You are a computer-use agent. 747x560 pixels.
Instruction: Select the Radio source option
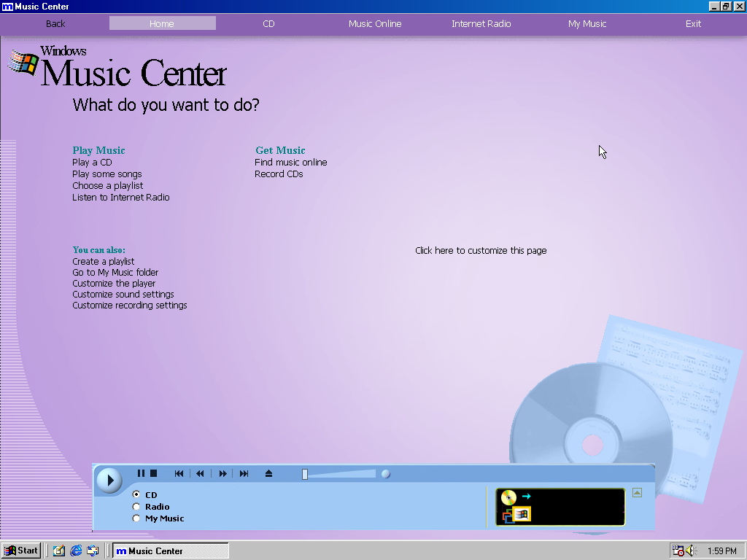[136, 507]
